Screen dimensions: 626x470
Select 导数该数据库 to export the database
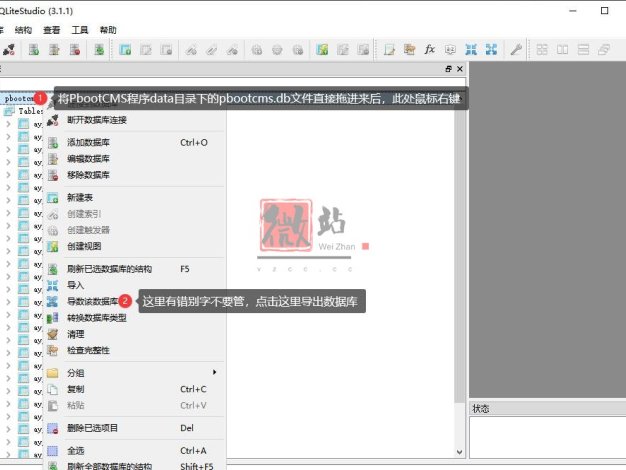pyautogui.click(x=93, y=301)
